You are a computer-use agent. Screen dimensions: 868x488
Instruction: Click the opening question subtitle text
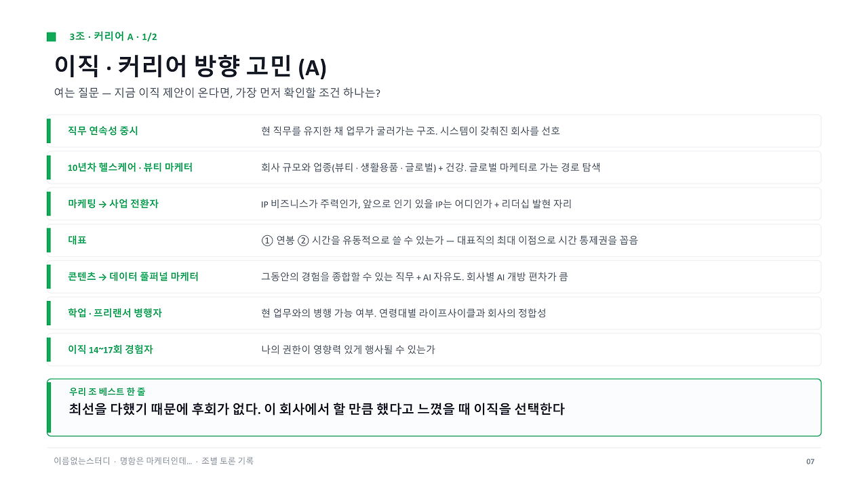pyautogui.click(x=217, y=93)
